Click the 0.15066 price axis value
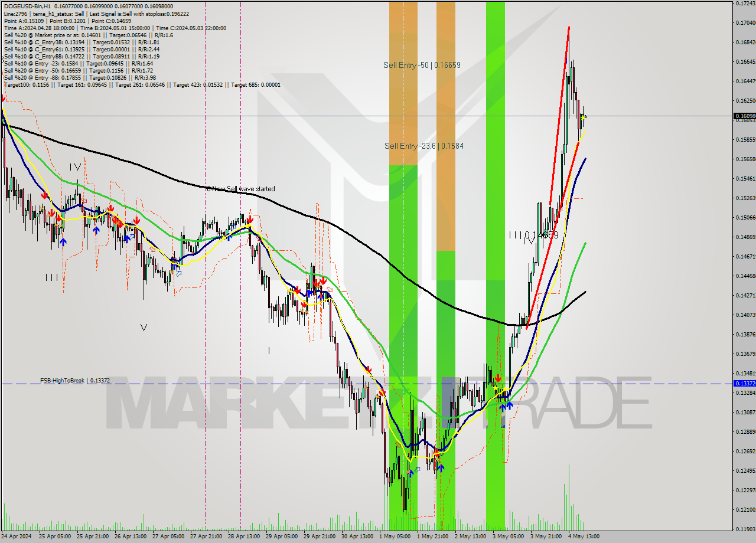 [x=745, y=218]
